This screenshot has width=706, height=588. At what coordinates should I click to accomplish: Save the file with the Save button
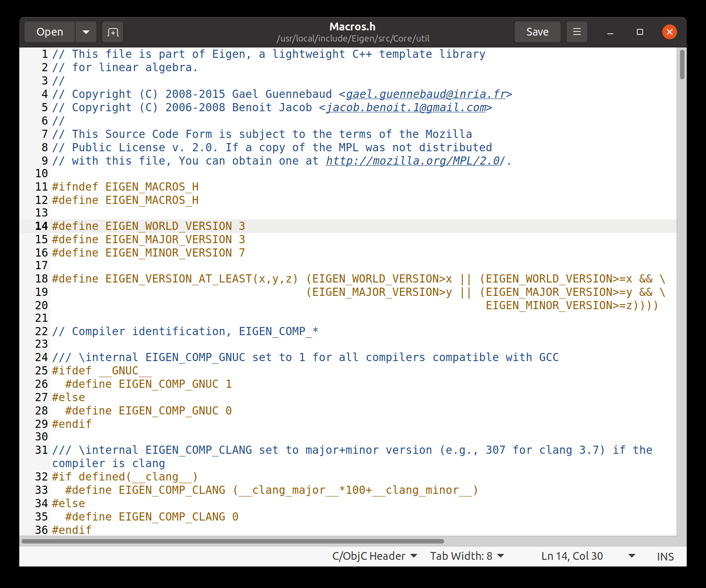537,32
